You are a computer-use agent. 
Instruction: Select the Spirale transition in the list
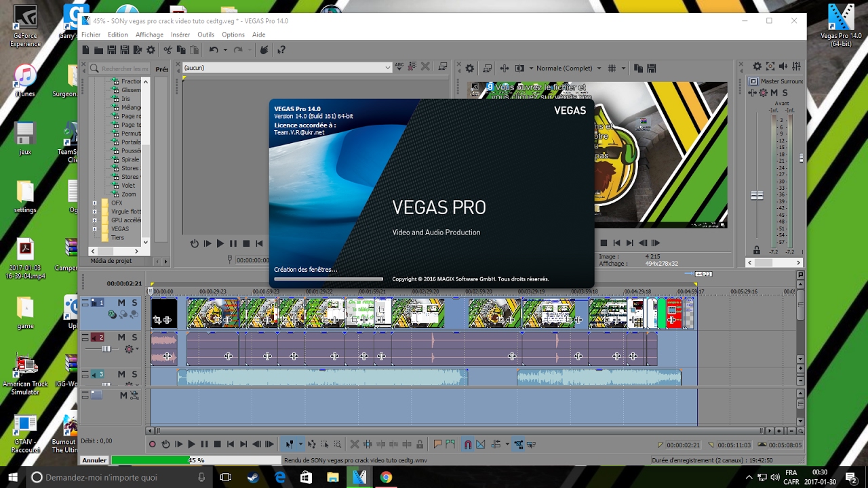click(x=130, y=159)
